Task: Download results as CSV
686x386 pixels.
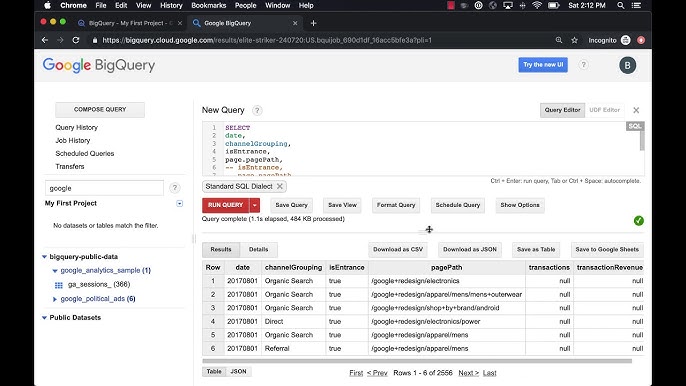Action: coord(398,249)
